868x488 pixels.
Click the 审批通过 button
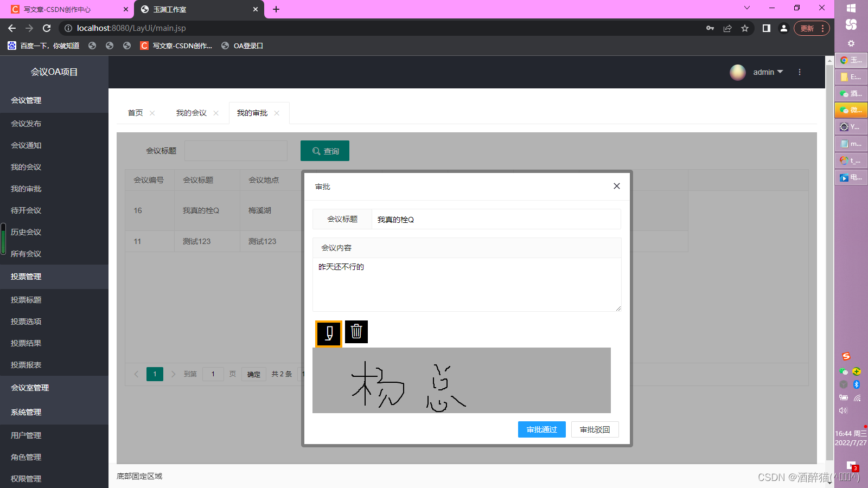coord(542,429)
